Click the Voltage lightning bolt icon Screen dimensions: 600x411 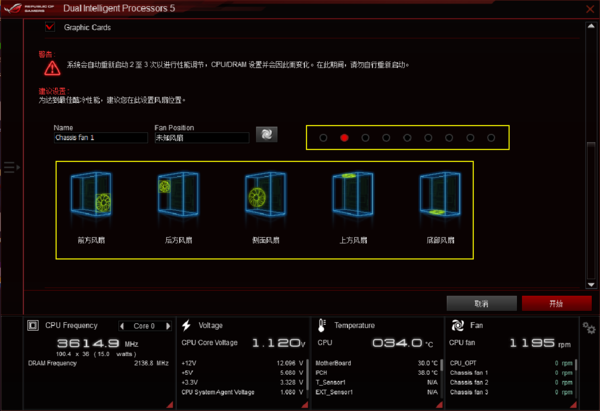tap(186, 325)
